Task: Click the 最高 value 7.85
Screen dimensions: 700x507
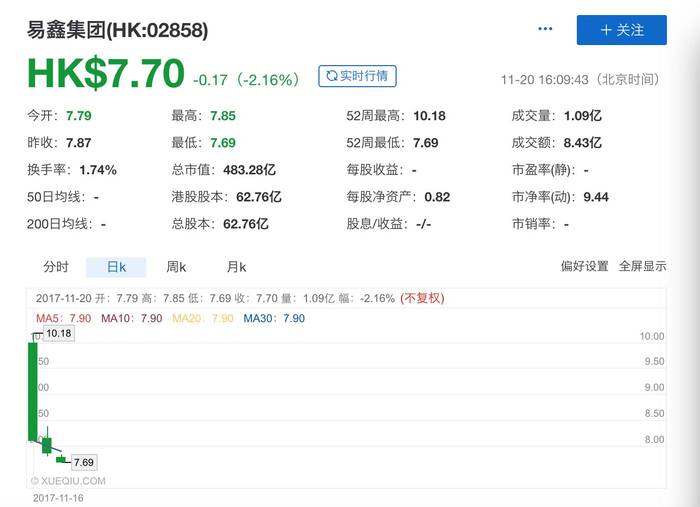Action: (x=223, y=116)
